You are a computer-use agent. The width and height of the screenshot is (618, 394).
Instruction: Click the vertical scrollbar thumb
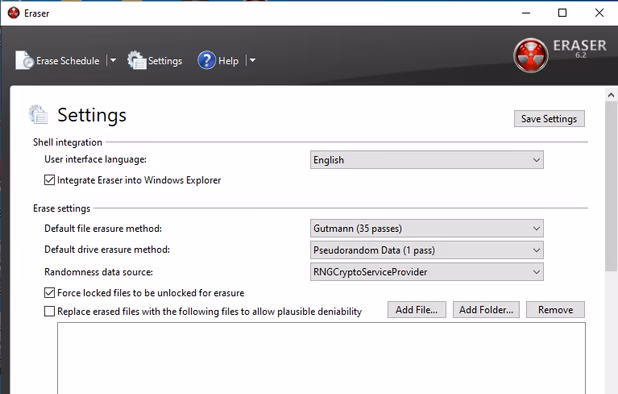point(611,186)
